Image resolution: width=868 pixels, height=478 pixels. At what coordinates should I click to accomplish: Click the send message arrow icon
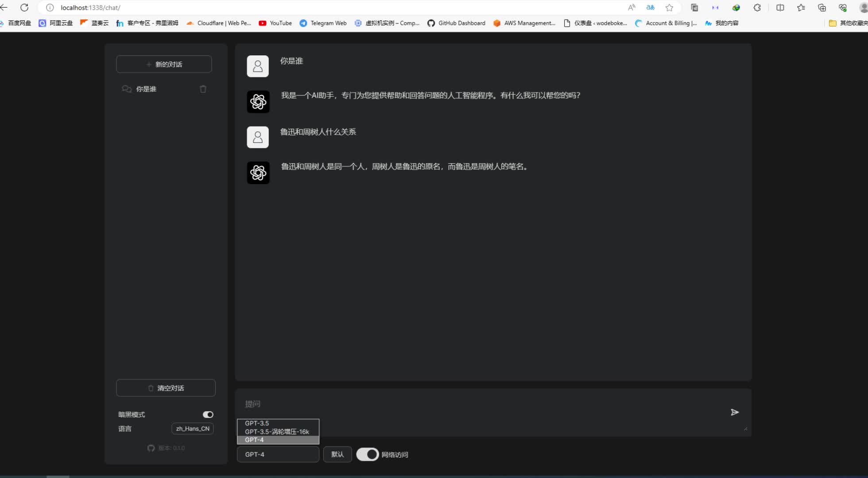pos(734,412)
